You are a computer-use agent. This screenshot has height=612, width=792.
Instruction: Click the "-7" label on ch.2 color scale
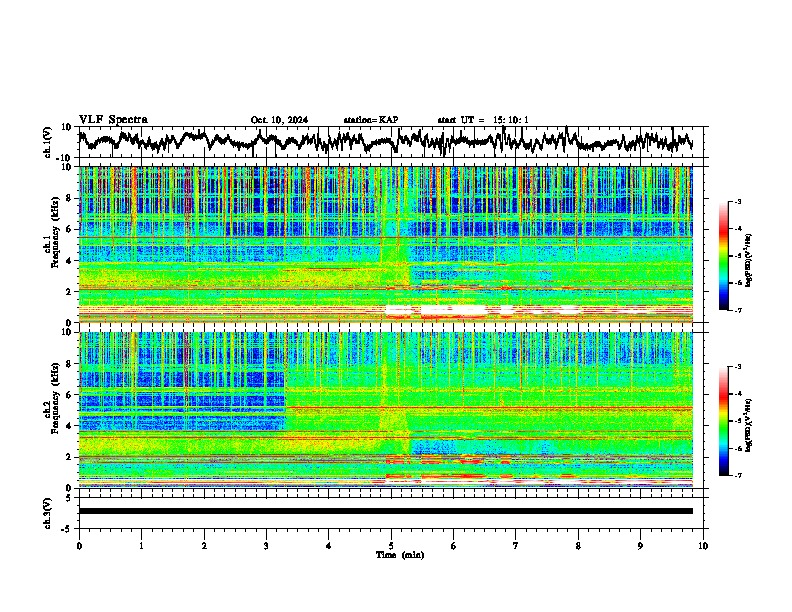click(737, 476)
